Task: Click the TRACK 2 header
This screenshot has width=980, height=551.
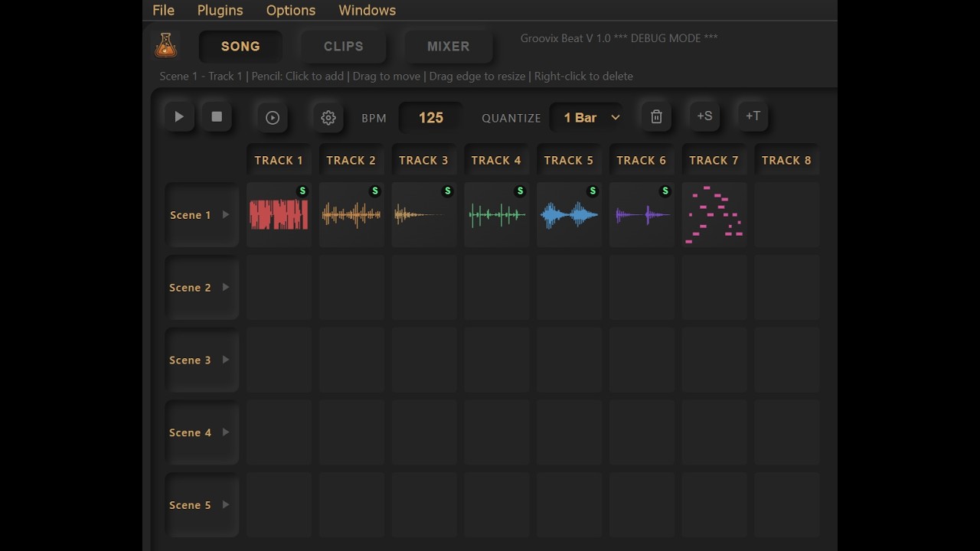Action: click(x=351, y=160)
